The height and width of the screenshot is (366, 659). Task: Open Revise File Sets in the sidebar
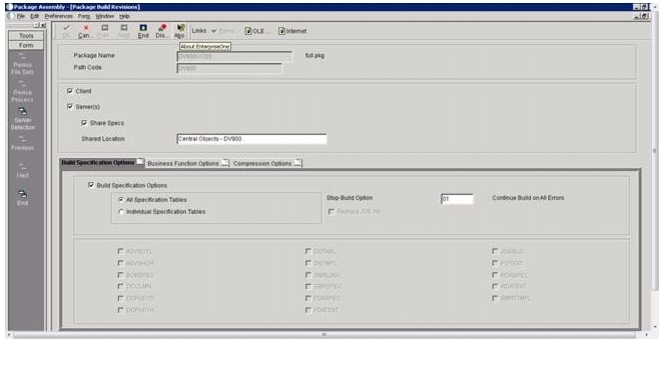click(x=23, y=63)
